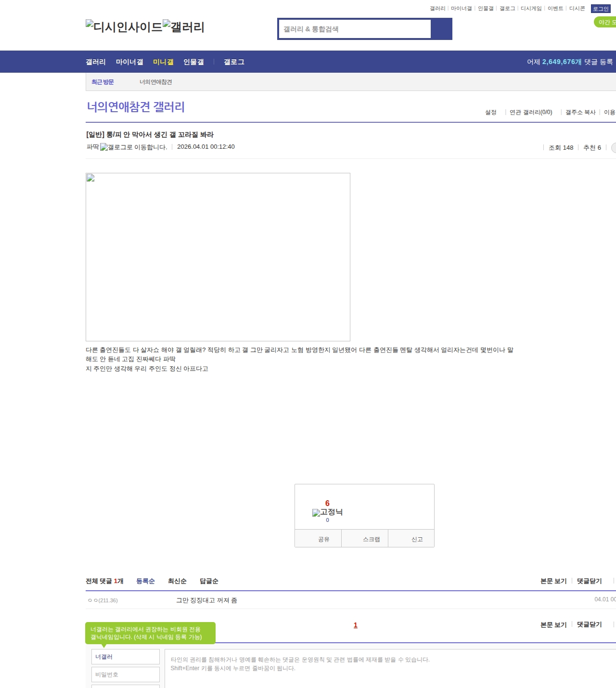Click the 고정닉 icon in the recommend box
Viewport: 616px width, 688px height.
[327, 512]
